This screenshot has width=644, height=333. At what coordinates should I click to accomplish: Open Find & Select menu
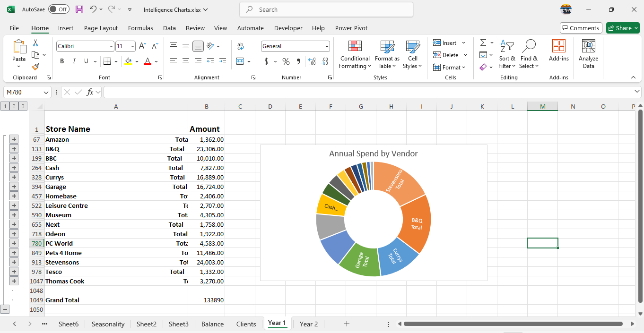[x=529, y=55]
